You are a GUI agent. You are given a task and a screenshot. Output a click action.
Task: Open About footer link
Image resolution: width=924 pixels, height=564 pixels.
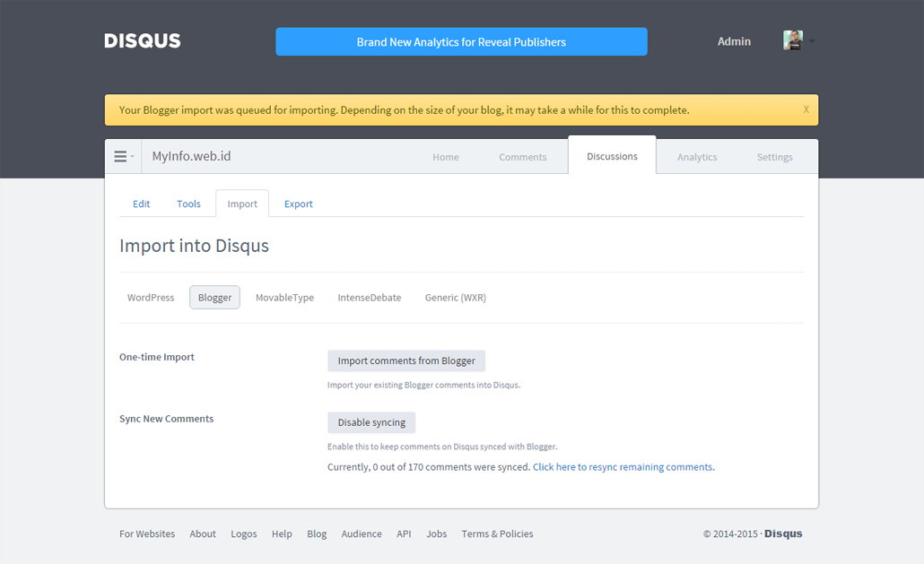[203, 534]
